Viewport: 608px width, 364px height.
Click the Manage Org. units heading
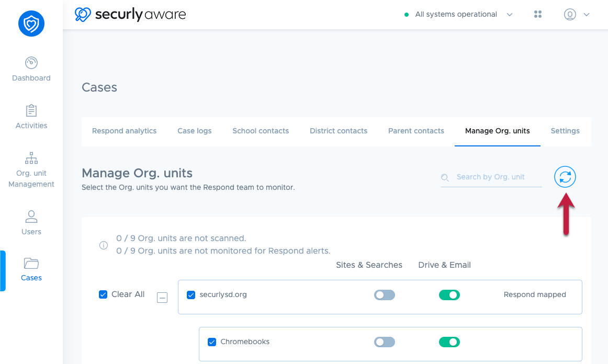click(x=137, y=173)
